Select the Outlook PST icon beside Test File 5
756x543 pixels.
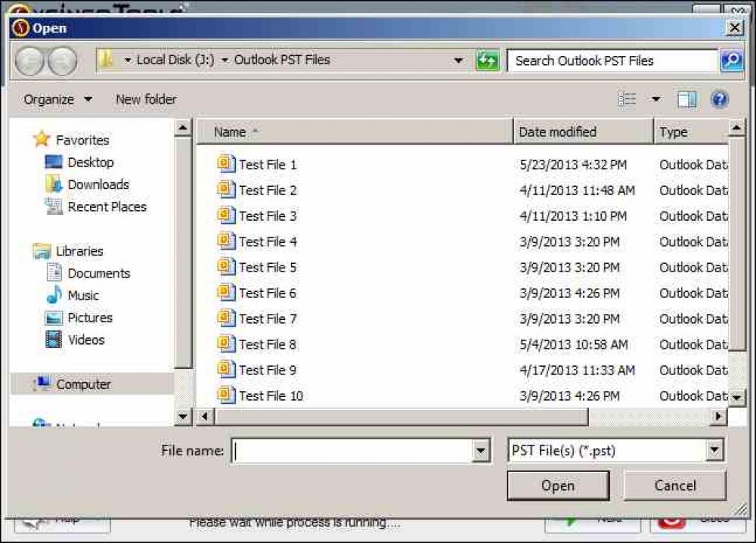pos(228,267)
